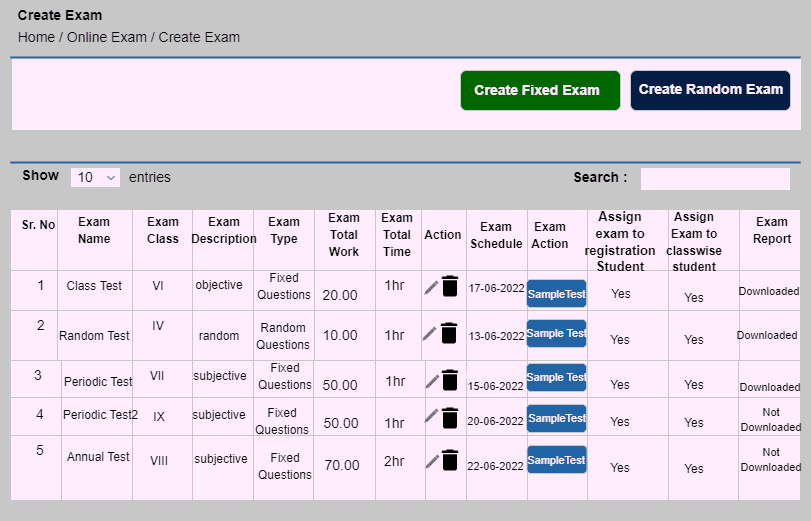The height and width of the screenshot is (521, 811).
Task: Click the 17-06-2022 schedule date
Action: tap(497, 288)
